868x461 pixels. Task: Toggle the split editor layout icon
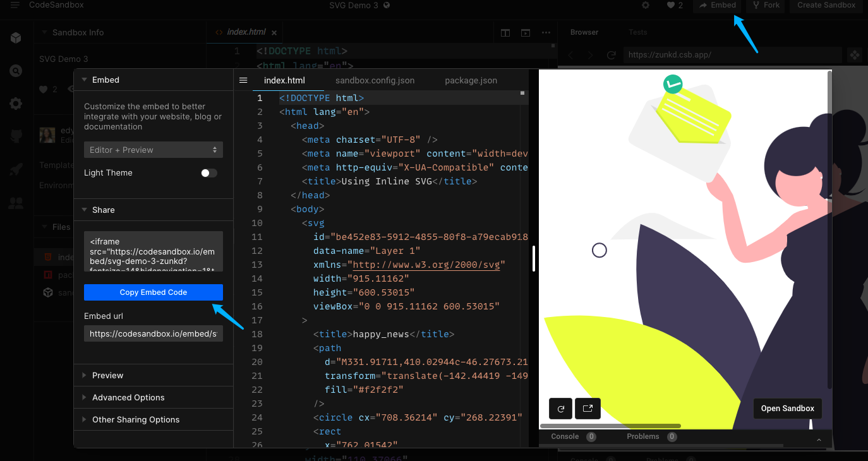coord(505,33)
